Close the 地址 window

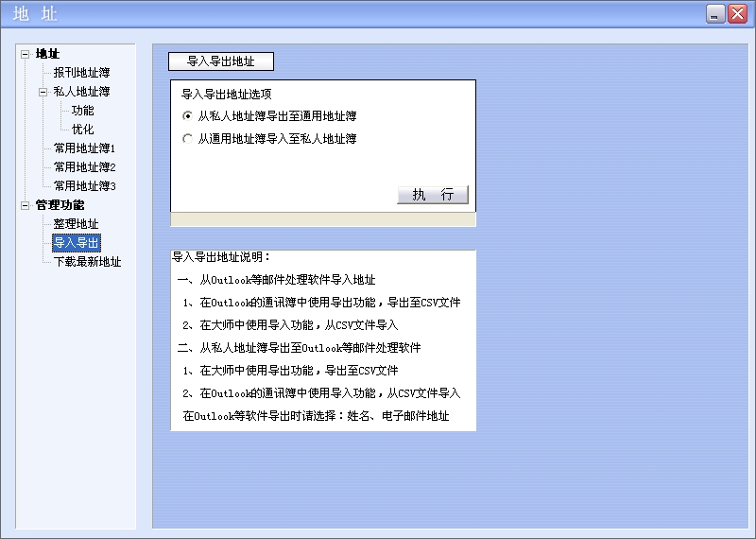tap(738, 14)
